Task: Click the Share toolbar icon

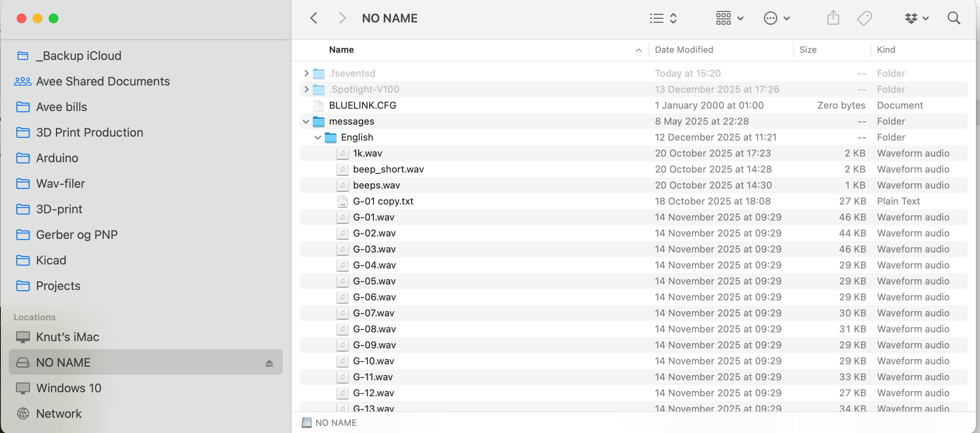Action: [833, 18]
